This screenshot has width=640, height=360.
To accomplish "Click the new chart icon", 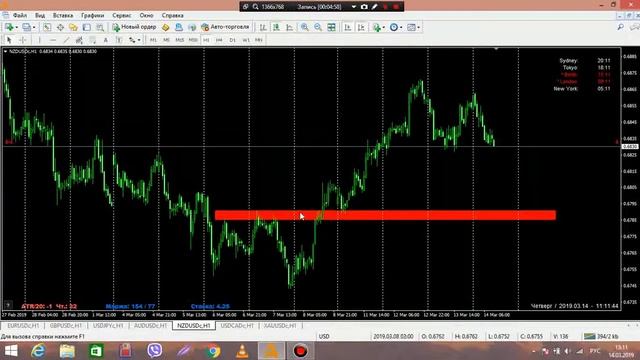I will click(9, 27).
